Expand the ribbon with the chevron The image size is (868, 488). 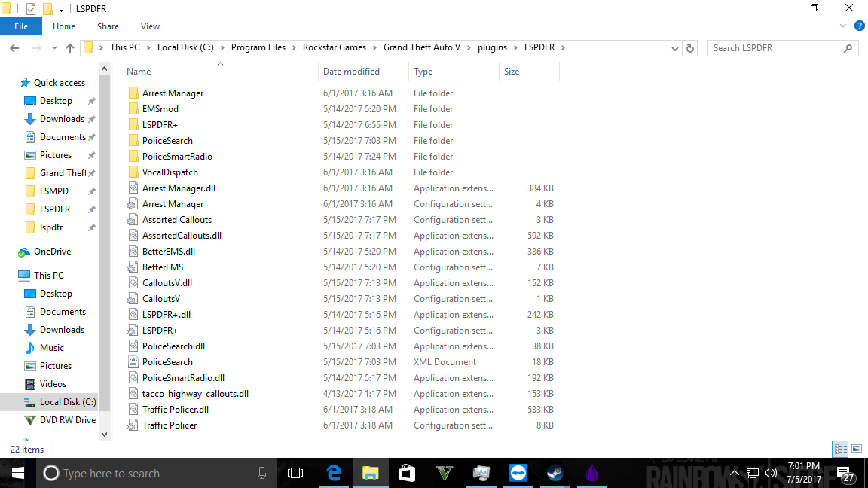pyautogui.click(x=842, y=26)
